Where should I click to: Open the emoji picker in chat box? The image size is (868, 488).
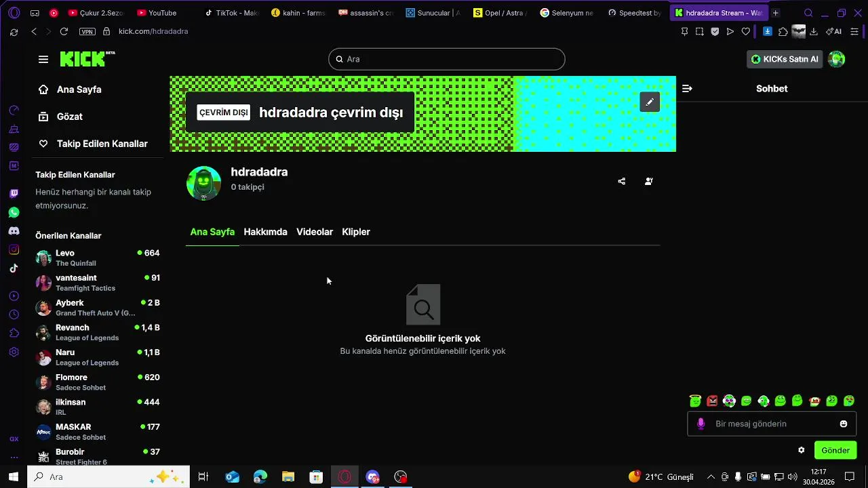point(844,424)
